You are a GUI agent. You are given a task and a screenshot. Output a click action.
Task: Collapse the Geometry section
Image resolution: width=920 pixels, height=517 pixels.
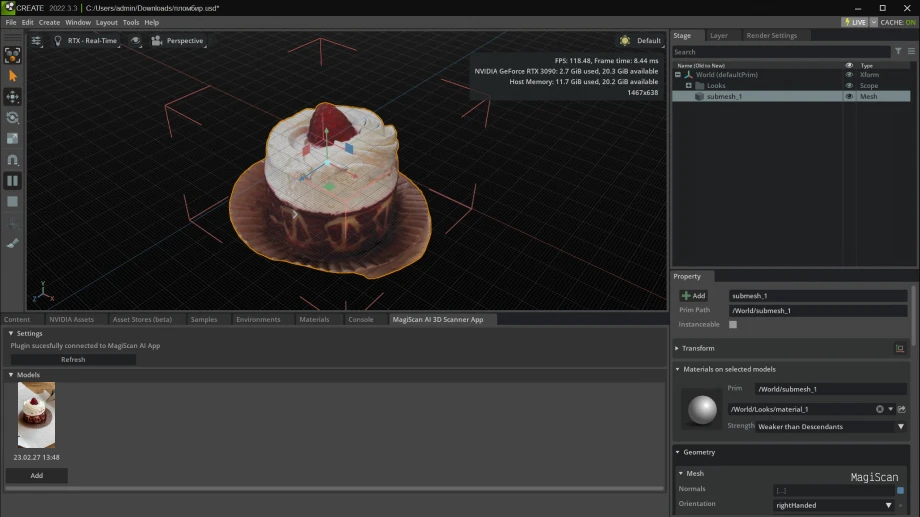(677, 452)
